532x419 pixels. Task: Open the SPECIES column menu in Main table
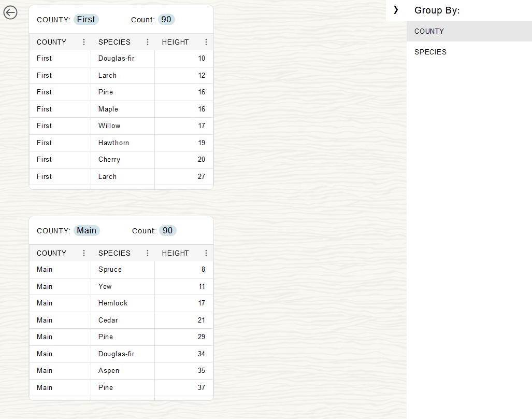(148, 253)
